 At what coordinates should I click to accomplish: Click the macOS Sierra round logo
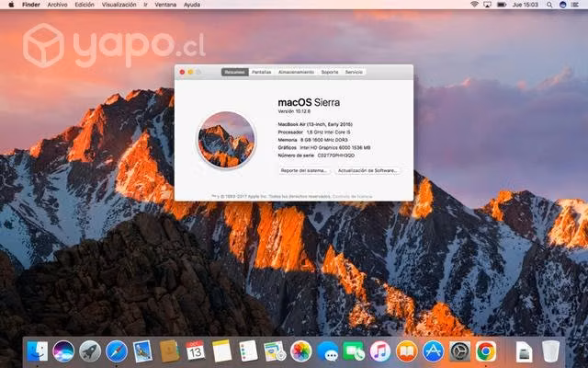click(226, 140)
